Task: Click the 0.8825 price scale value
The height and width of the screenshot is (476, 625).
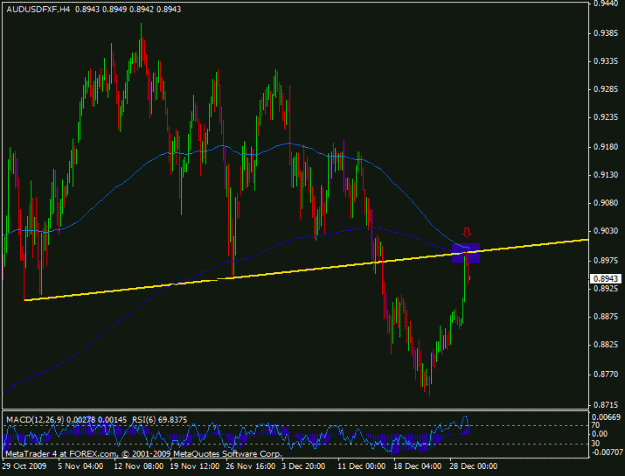Action: pyautogui.click(x=606, y=344)
